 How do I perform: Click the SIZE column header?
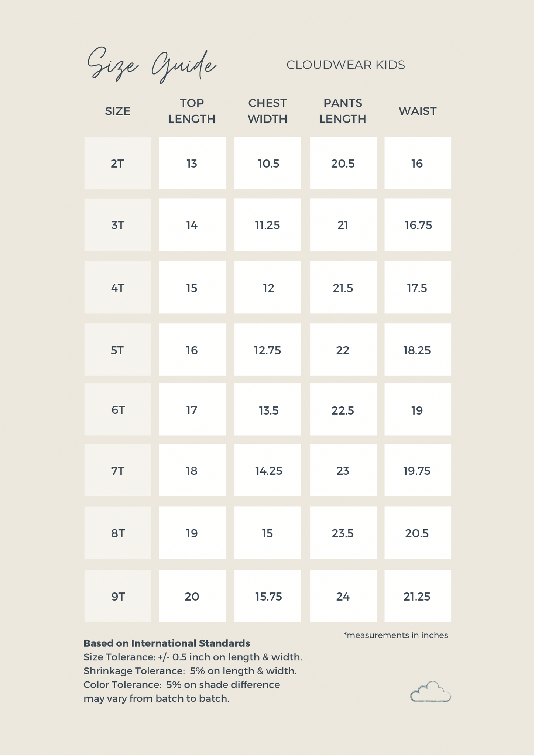(x=117, y=111)
